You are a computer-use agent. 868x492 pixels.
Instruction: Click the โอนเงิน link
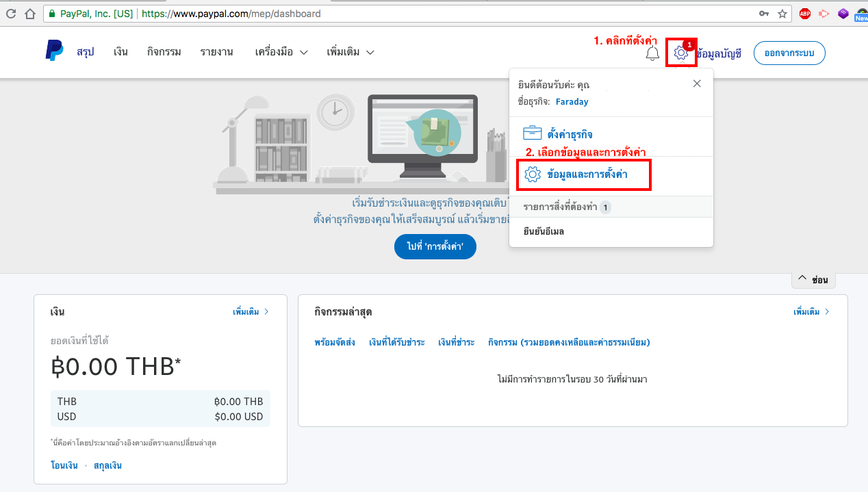tap(64, 465)
